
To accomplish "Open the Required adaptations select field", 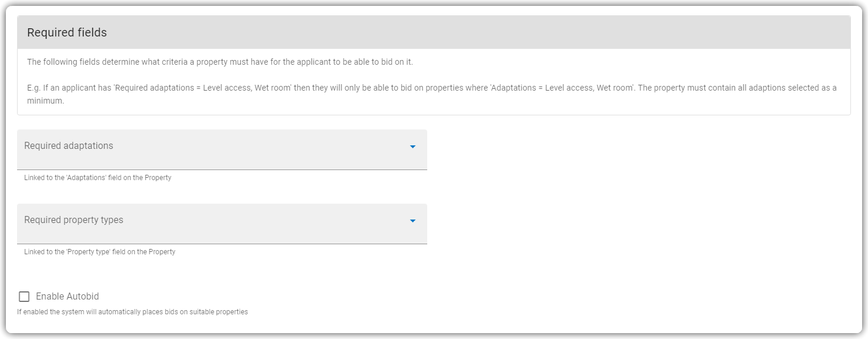I will 222,150.
